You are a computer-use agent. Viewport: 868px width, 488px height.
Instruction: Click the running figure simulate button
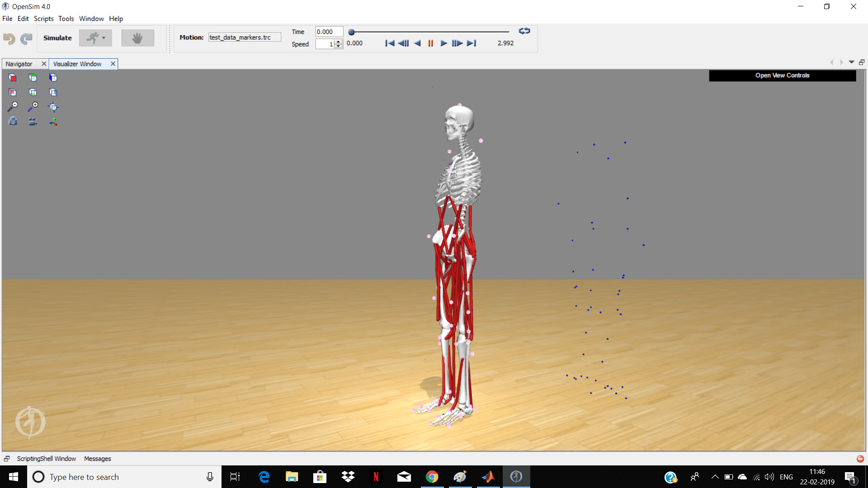(x=93, y=38)
